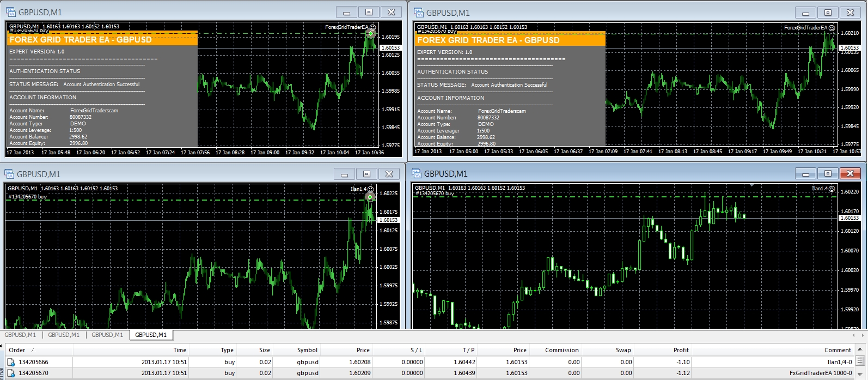Select the green buy arrow marker in the upper-left chart

click(x=370, y=34)
